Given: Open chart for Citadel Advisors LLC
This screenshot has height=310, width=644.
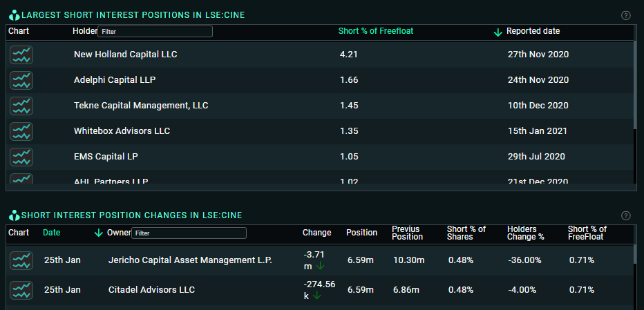Looking at the screenshot, I should (x=21, y=290).
